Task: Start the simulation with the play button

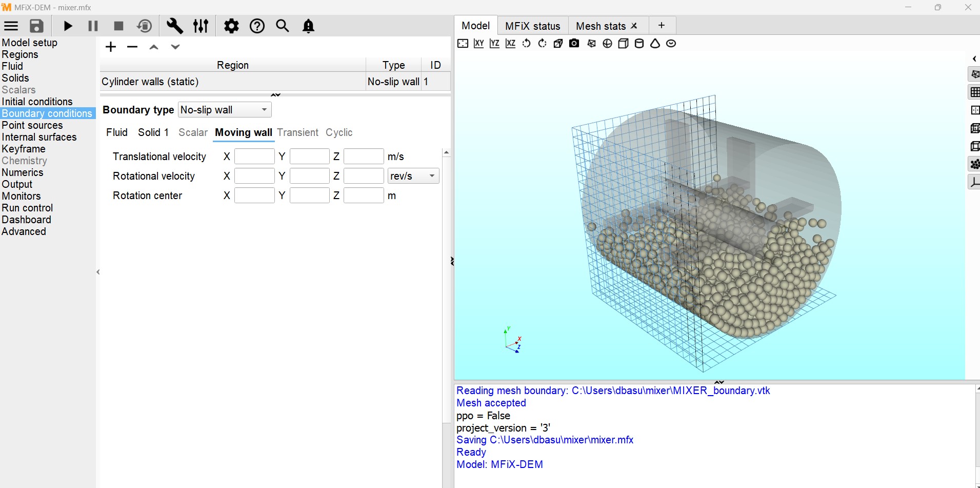Action: (x=68, y=26)
